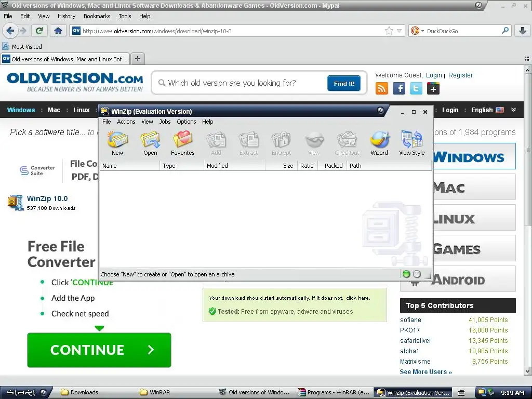Screen dimensions: 532x399
Task: Open the tab list grid button
Action: [x=527, y=59]
